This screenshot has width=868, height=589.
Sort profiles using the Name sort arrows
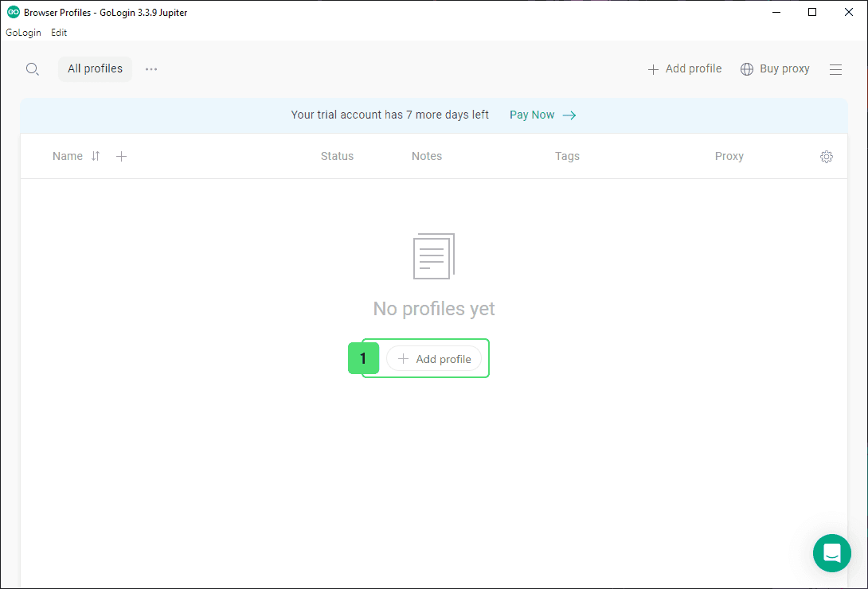[96, 156]
